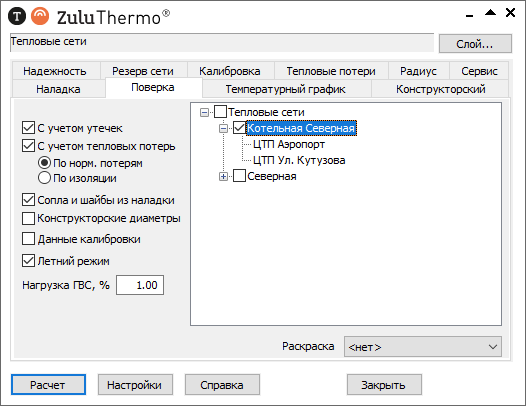Click the Нагрузка ГВС percent input field
Screen dimensions: 526x406
(140, 285)
